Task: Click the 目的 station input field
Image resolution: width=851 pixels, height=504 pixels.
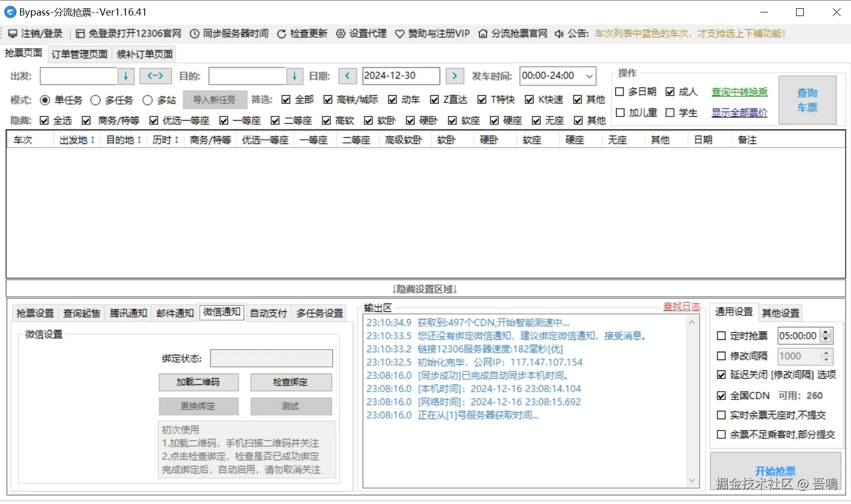Action: click(x=248, y=76)
